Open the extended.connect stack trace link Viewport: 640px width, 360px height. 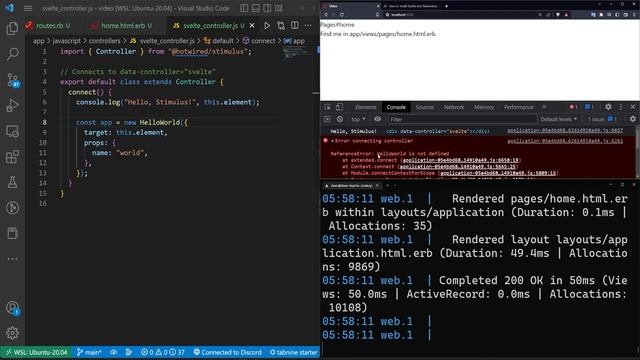coord(460,160)
